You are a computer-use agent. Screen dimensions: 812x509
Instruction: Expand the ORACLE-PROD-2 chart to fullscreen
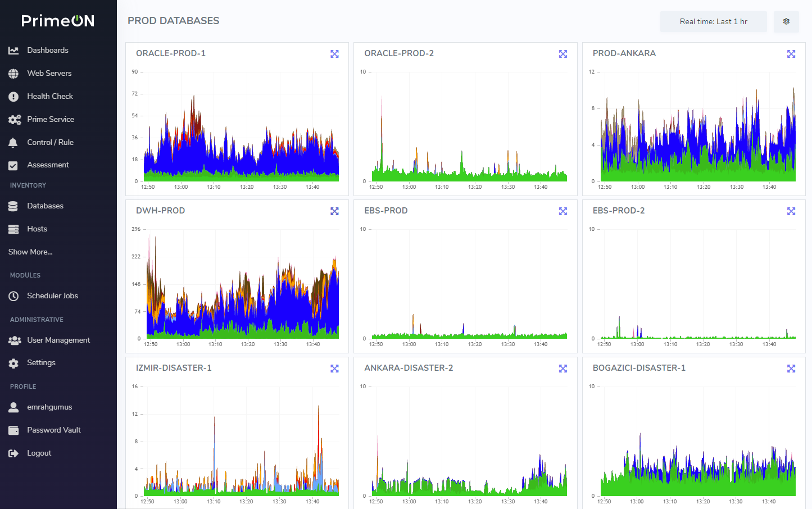tap(563, 54)
